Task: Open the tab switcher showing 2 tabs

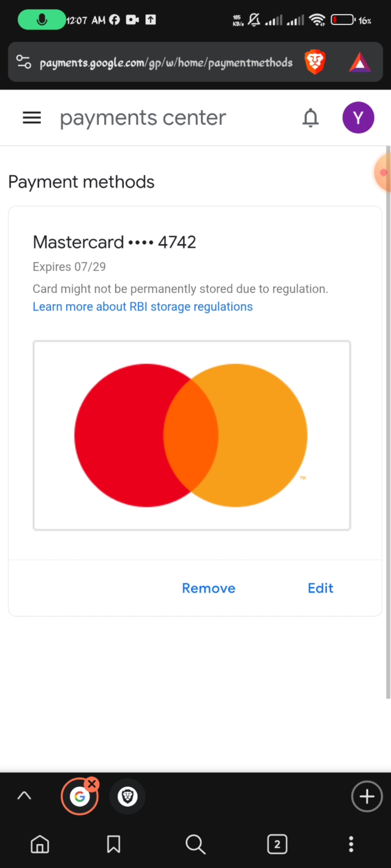Action: (x=277, y=844)
